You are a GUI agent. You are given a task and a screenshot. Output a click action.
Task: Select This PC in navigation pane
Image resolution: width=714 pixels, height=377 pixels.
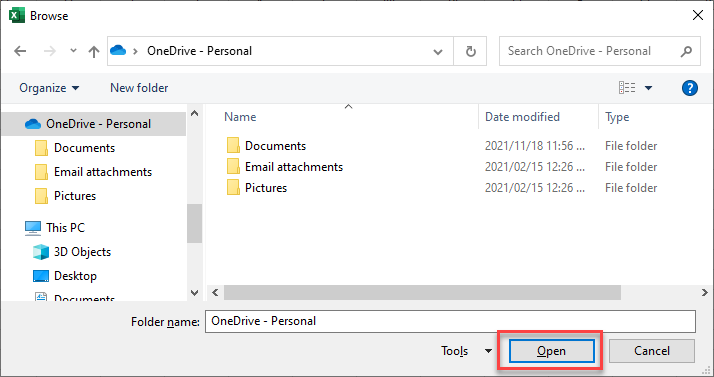[55, 228]
